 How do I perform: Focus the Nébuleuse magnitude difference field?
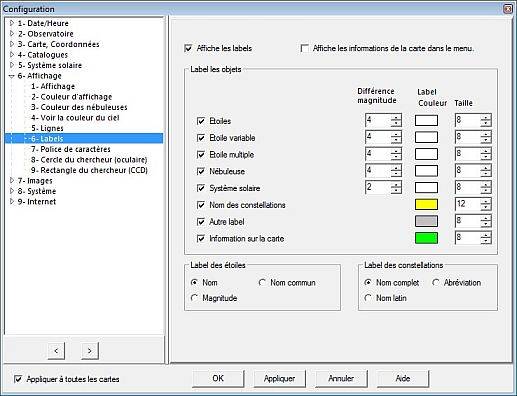(x=378, y=171)
